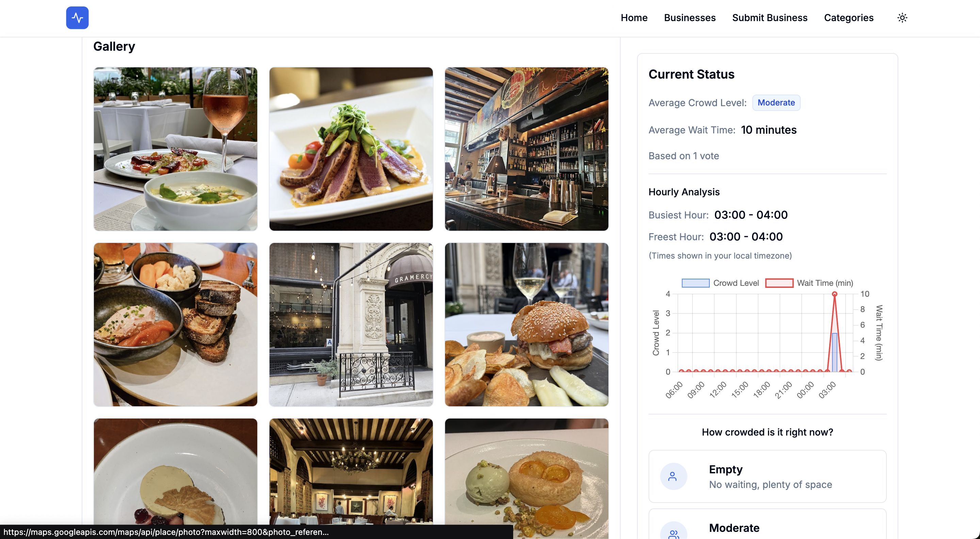
Task: Open the Gramercy entrance exterior photo
Action: coord(351,325)
